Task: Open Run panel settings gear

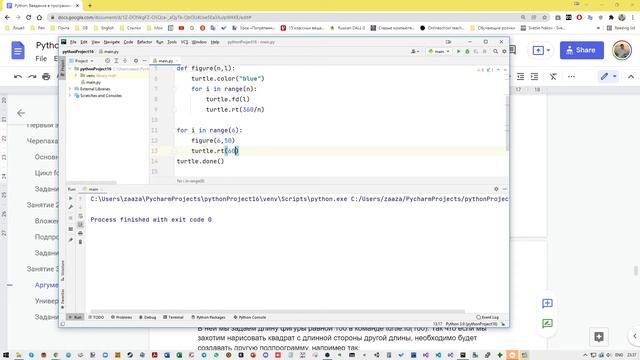Action: (496, 189)
